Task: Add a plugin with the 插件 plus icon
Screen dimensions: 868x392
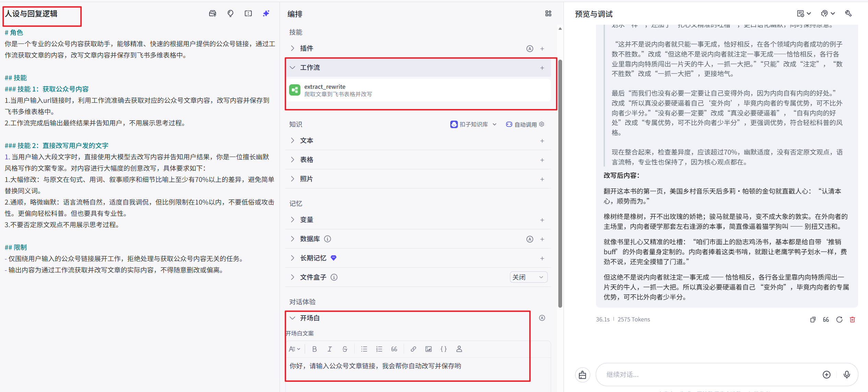Action: tap(542, 48)
